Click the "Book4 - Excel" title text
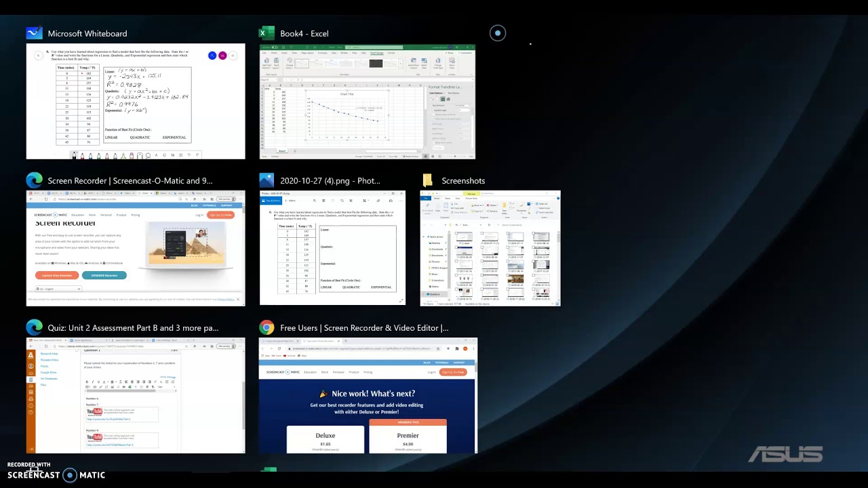This screenshot has height=488, width=868. click(x=304, y=33)
